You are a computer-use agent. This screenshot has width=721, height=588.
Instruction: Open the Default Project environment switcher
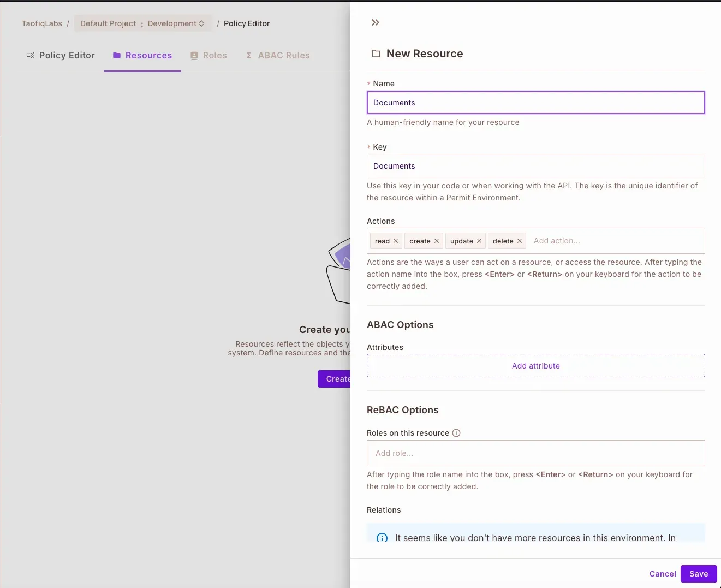[x=142, y=23]
